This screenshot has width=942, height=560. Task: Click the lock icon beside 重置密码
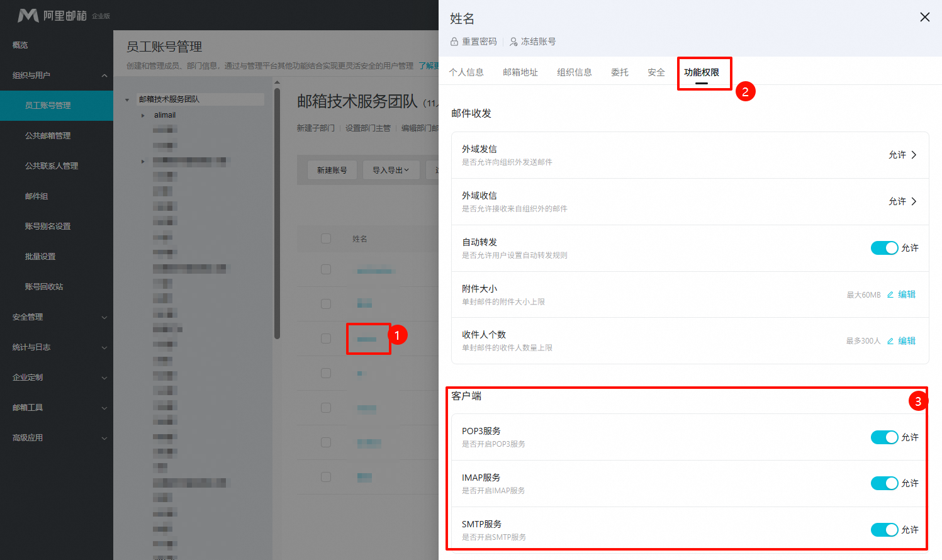click(454, 42)
